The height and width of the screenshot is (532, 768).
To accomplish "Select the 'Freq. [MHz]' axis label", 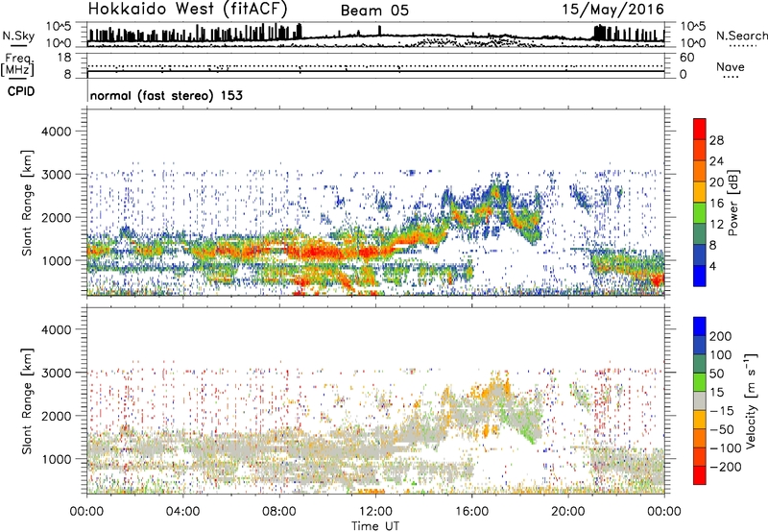I will pyautogui.click(x=17, y=65).
